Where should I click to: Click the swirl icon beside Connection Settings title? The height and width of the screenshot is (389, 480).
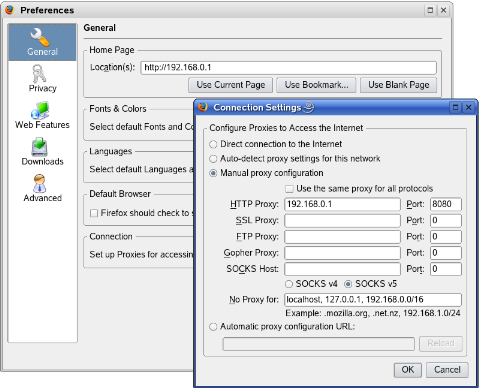pos(309,107)
